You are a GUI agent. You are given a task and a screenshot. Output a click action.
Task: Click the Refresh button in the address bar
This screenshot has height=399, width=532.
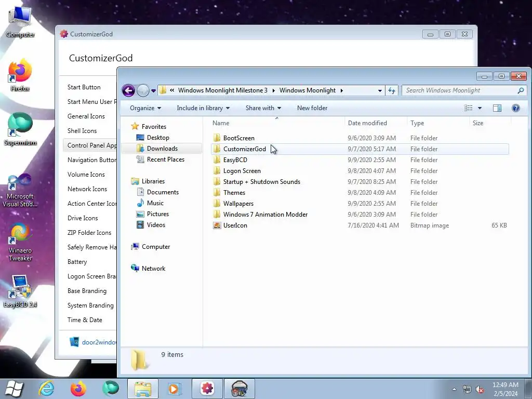[392, 90]
